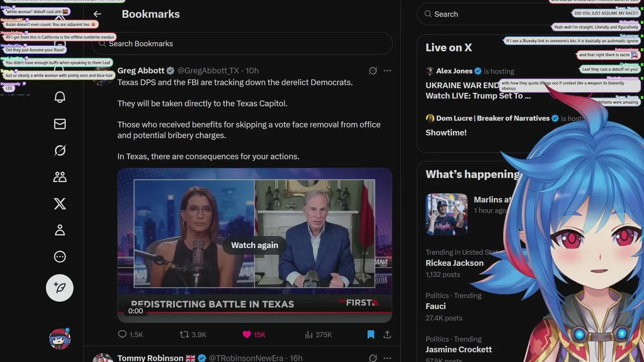
Task: Open @GregAbbott_TX handle link
Action: [x=208, y=70]
